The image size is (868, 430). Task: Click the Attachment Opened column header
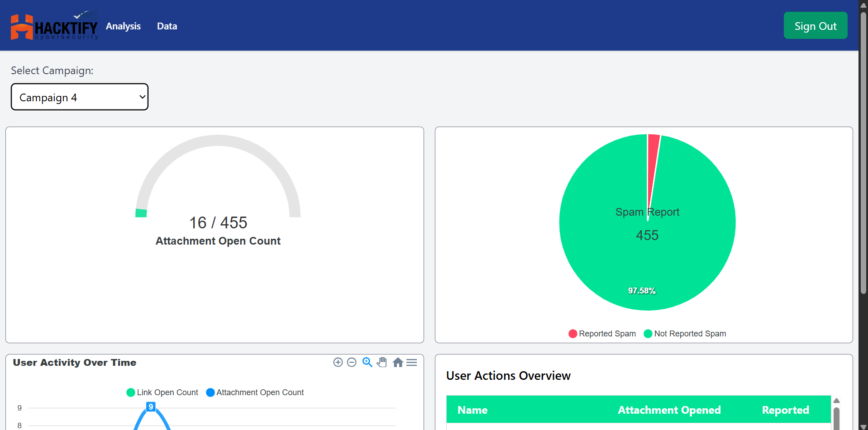[x=669, y=410]
